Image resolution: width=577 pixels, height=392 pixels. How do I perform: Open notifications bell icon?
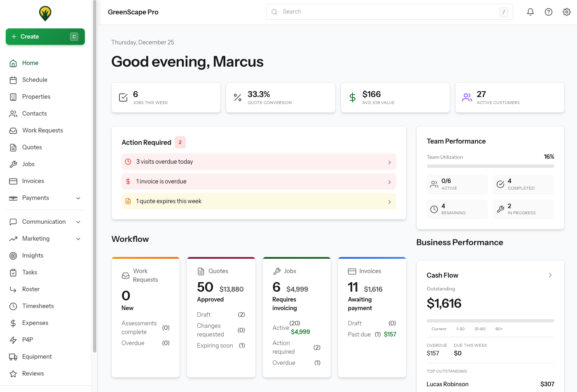(530, 12)
